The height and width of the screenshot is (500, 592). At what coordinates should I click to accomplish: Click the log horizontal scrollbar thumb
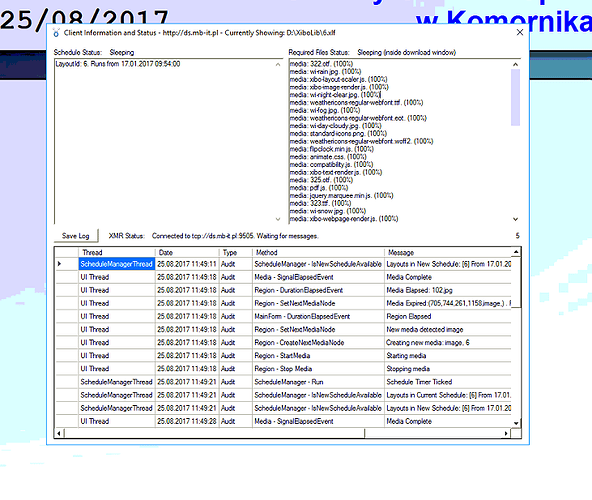click(x=214, y=433)
